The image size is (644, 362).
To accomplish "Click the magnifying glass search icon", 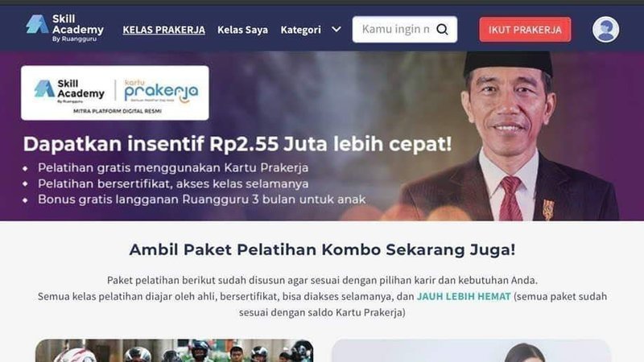I will tap(442, 29).
